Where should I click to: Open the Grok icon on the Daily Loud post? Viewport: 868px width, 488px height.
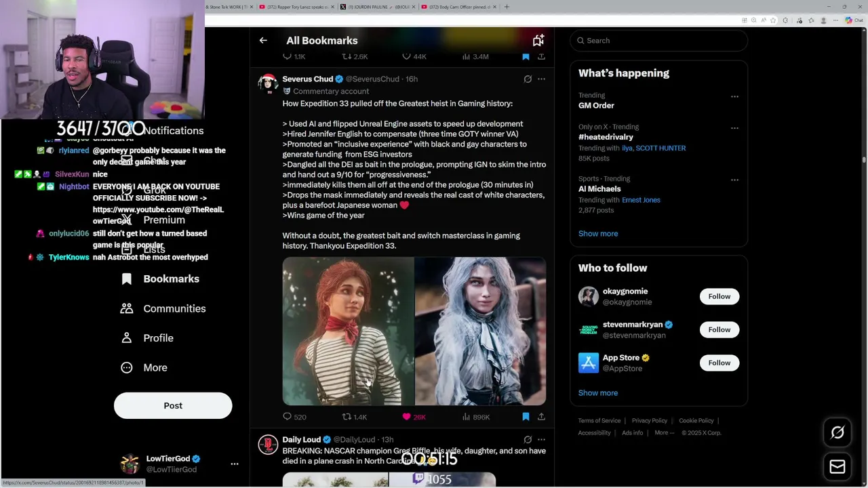click(x=528, y=440)
